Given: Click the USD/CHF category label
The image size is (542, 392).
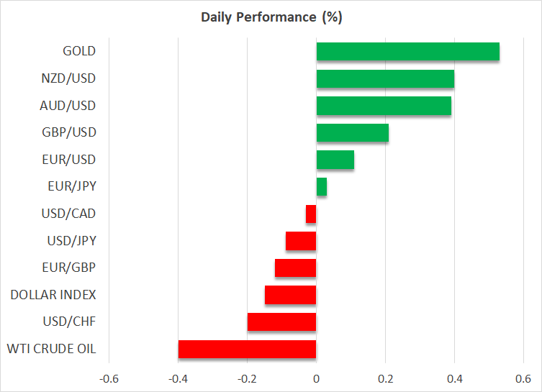Looking at the screenshot, I should 69,322.
